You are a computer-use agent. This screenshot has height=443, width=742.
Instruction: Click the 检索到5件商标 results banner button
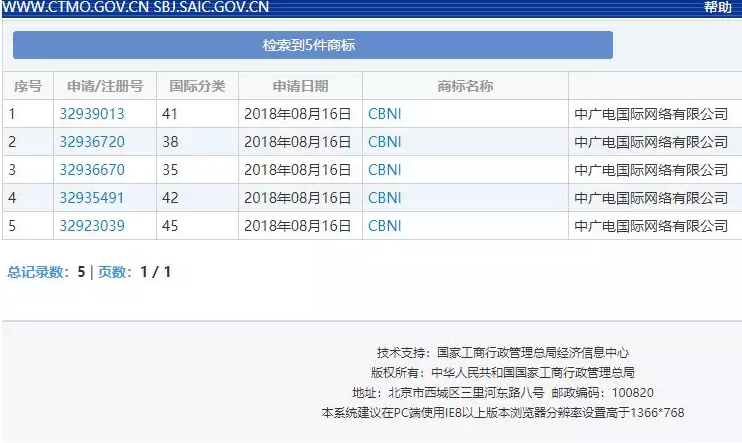(x=312, y=45)
